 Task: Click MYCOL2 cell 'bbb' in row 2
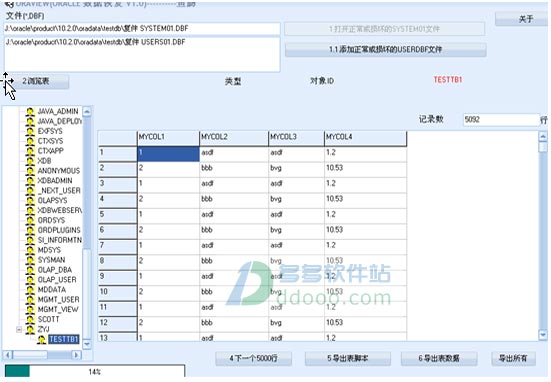[234, 168]
